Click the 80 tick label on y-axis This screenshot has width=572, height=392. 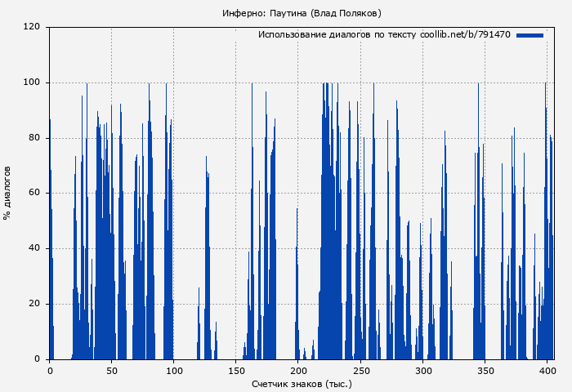click(34, 138)
